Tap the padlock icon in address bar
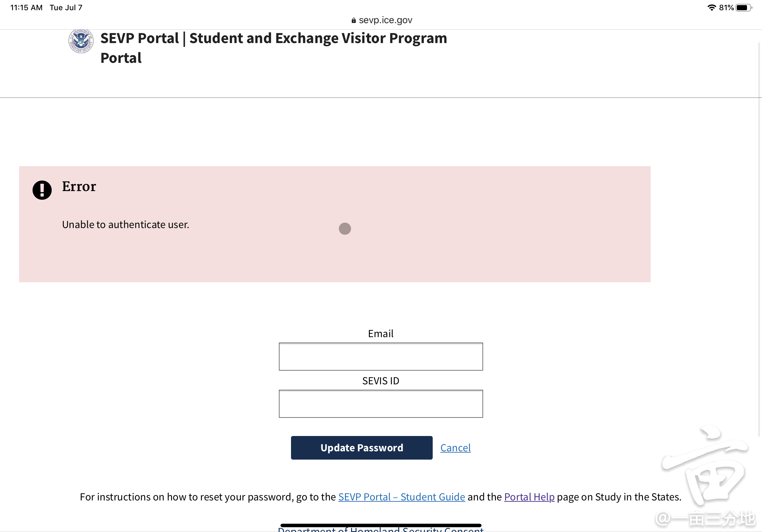This screenshot has width=762, height=532. click(354, 20)
